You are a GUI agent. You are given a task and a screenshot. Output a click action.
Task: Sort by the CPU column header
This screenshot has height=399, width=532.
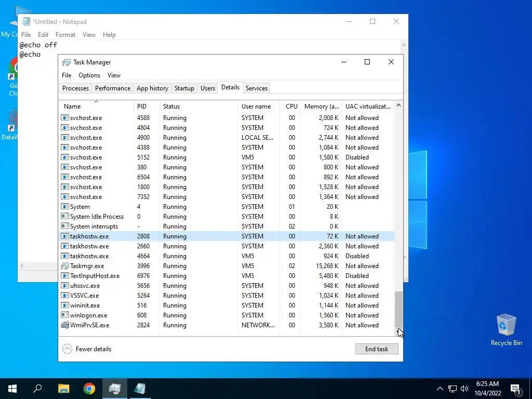pyautogui.click(x=291, y=106)
